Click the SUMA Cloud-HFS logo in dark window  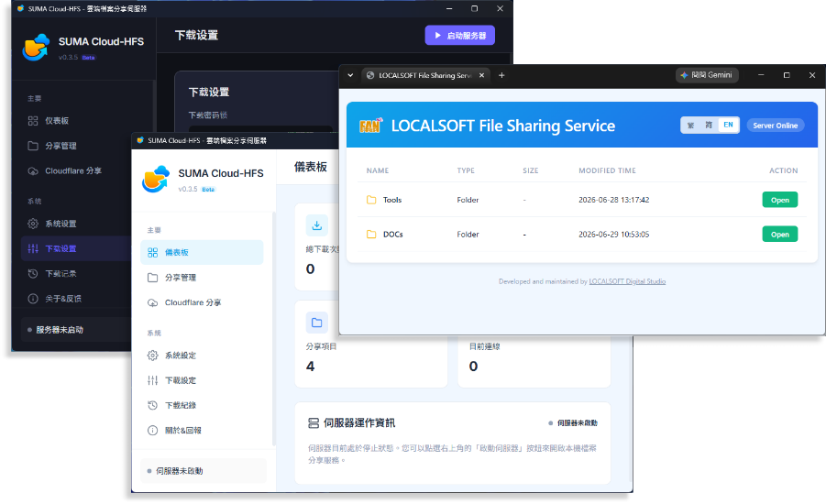[36, 48]
